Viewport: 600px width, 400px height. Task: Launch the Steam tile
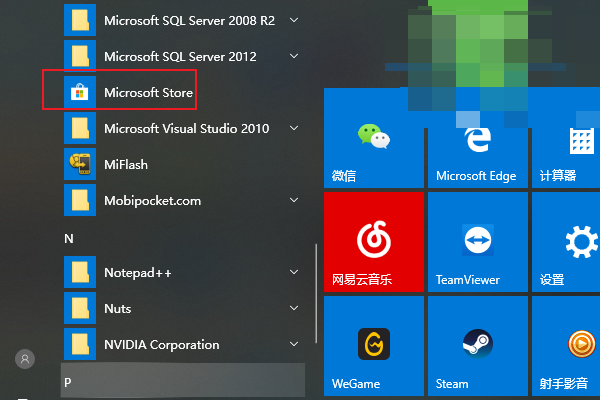click(x=478, y=346)
